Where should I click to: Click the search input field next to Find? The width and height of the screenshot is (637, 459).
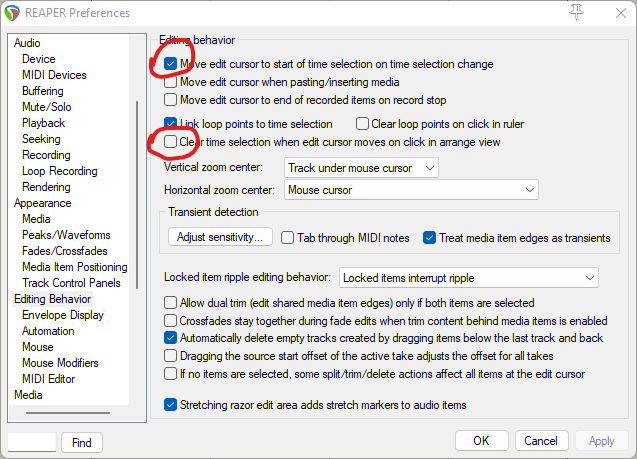(32, 442)
